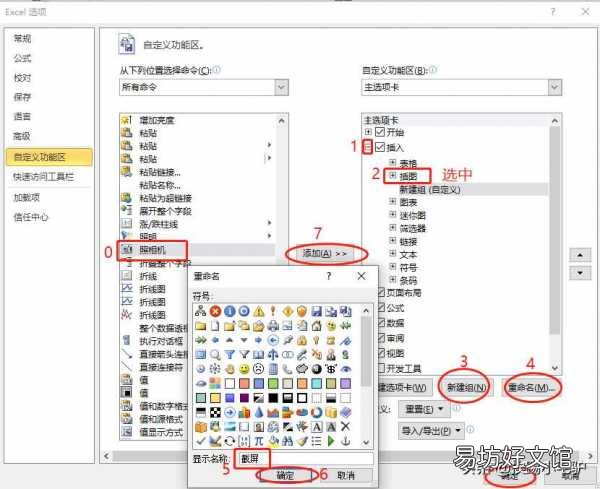Image resolution: width=600 pixels, height=489 pixels.
Task: Enable the 开发工具 tab checkbox
Action: coord(381,368)
